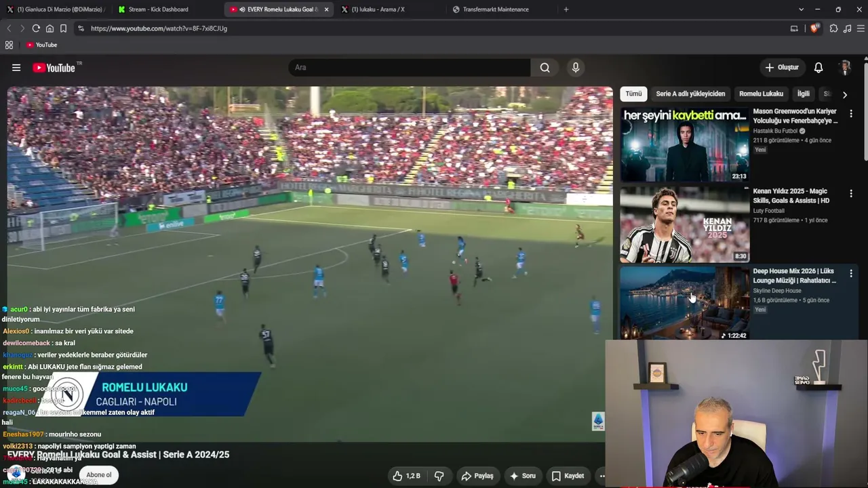
Task: Open the Kenan Yıldız 2025 video thumbnail
Action: [684, 224]
